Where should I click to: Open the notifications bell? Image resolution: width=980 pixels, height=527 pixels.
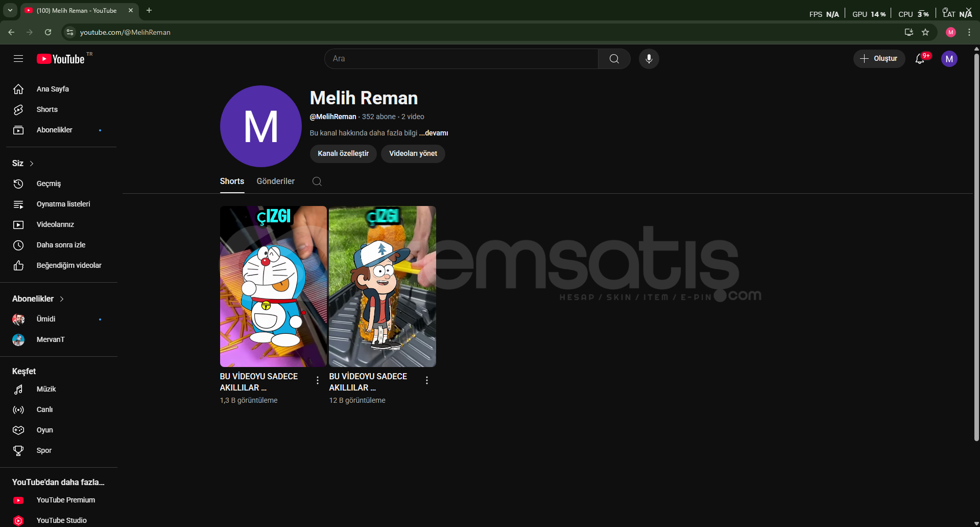[920, 59]
